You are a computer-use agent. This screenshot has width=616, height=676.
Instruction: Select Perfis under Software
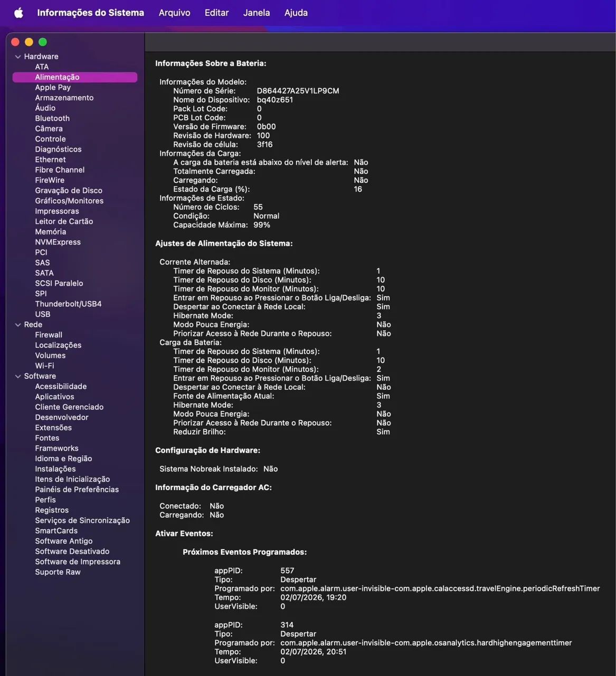[45, 500]
